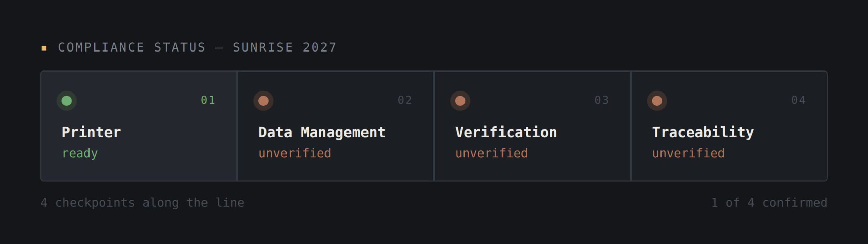The image size is (868, 244).
Task: Open the Traceability checkpoint title
Action: (703, 133)
